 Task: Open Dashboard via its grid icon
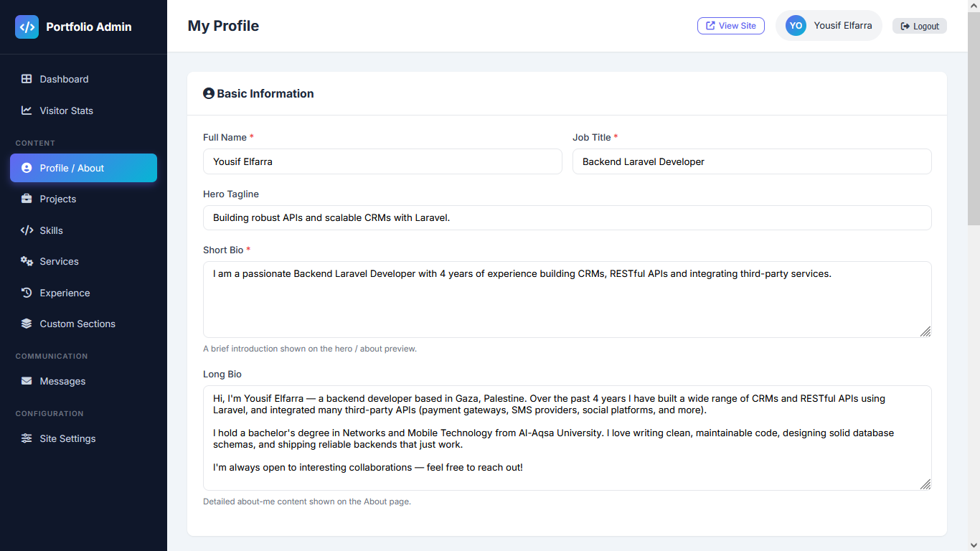27,79
